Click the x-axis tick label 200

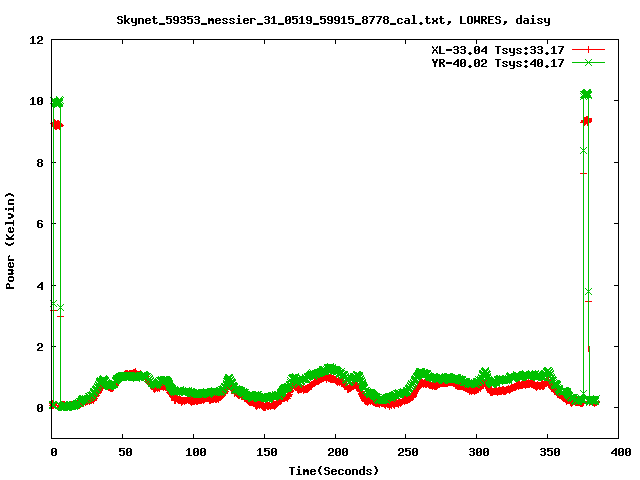pyautogui.click(x=338, y=452)
